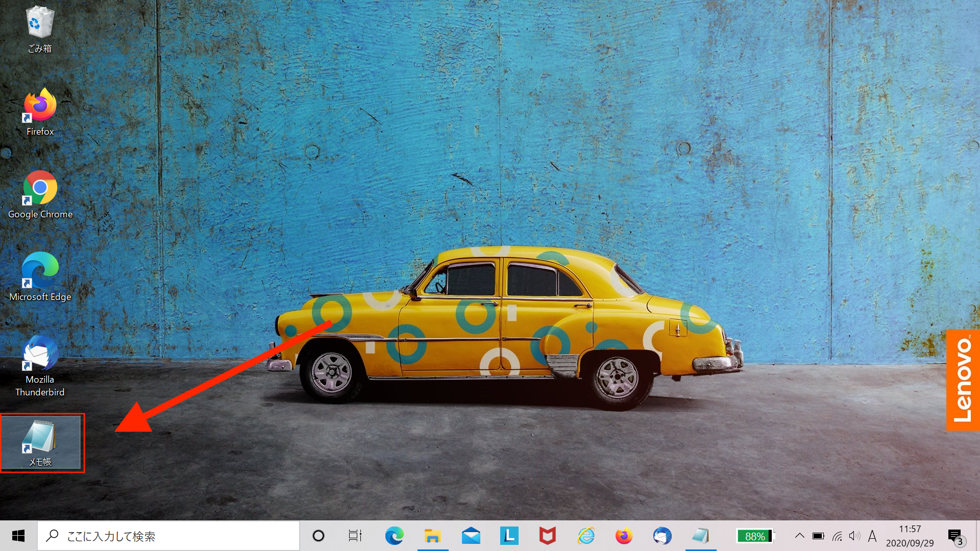Screen dimensions: 980x551
Task: Click the ここに入力して検索 search box
Action: tap(168, 536)
